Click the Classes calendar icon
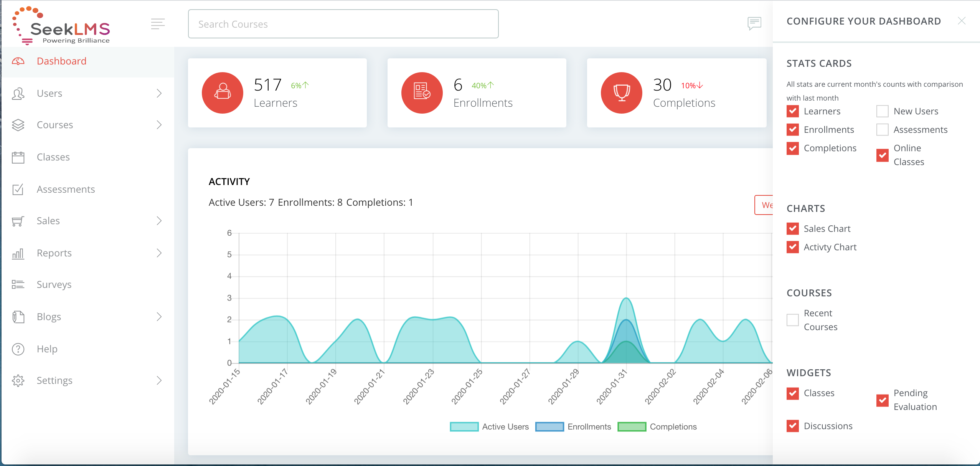This screenshot has height=466, width=980. pyautogui.click(x=18, y=157)
